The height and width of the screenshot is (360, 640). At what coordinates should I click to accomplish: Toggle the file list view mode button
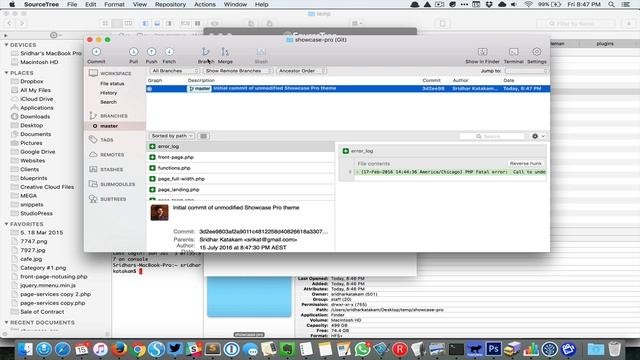pos(204,136)
